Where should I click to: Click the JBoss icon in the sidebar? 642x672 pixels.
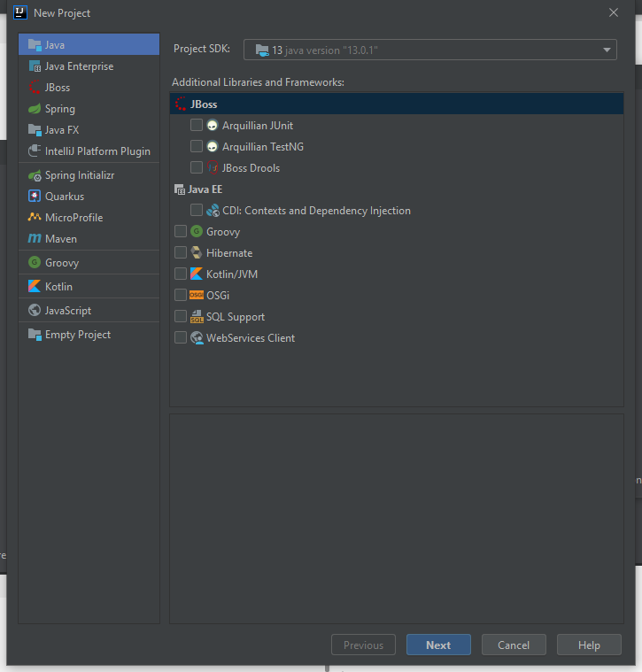[35, 88]
